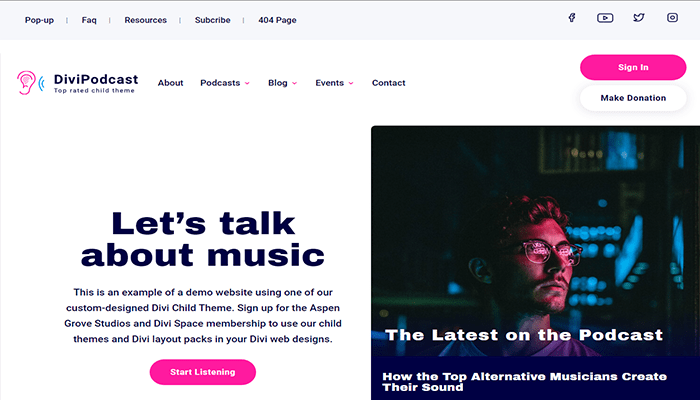700x400 pixels.
Task: Open the Facebook social icon
Action: tap(571, 18)
